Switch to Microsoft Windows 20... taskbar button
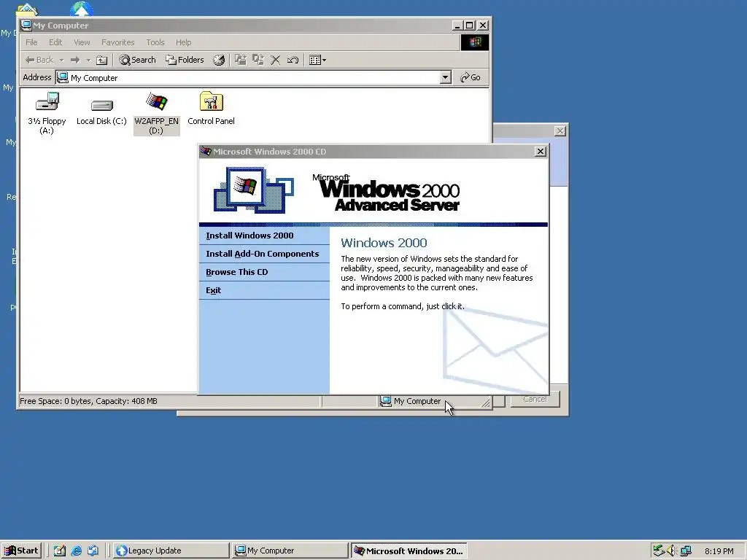747x560 pixels. tap(409, 551)
